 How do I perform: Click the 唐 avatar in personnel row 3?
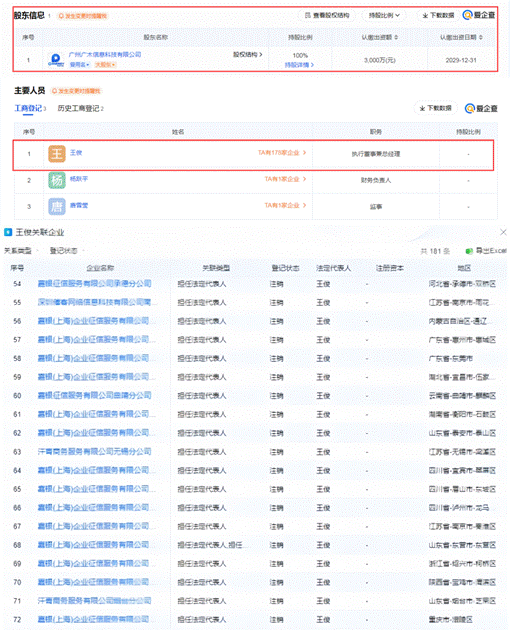(57, 207)
